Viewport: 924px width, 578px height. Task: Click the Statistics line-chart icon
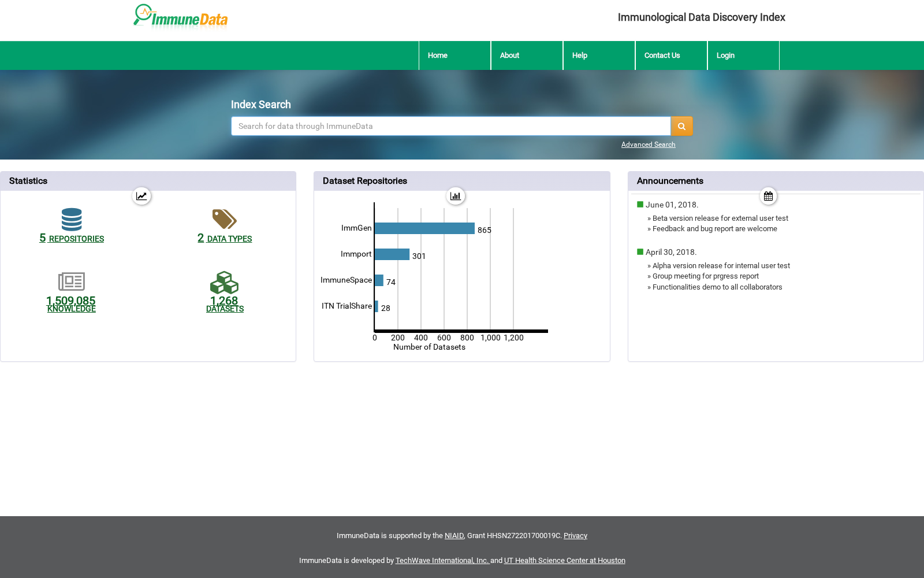click(141, 196)
